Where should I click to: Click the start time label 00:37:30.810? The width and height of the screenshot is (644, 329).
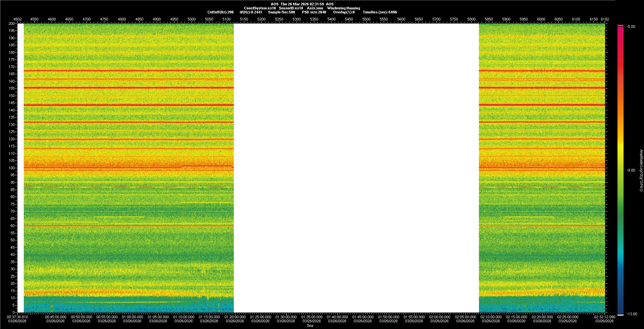click(x=17, y=317)
